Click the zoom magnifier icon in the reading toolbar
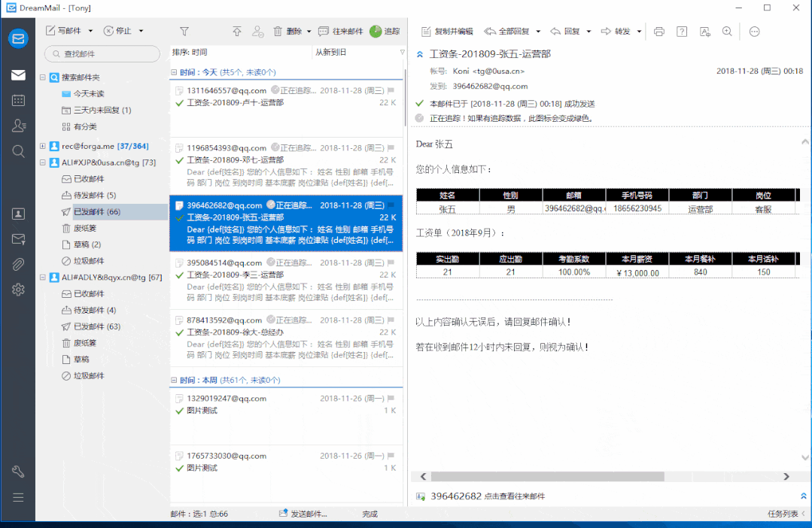This screenshot has width=812, height=528. click(x=727, y=32)
